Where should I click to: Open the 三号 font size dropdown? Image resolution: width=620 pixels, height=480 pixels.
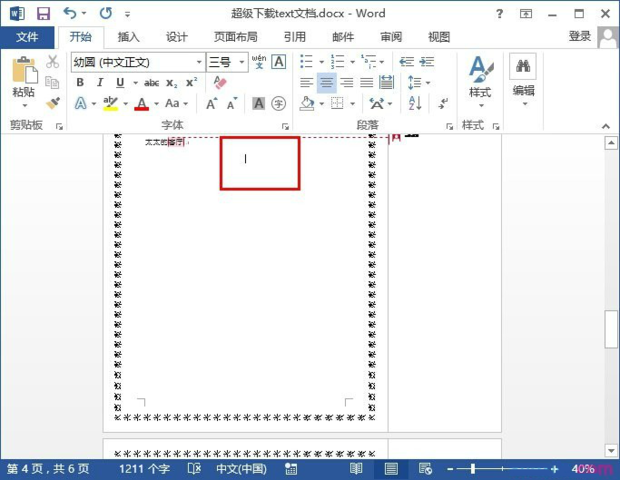coord(241,62)
